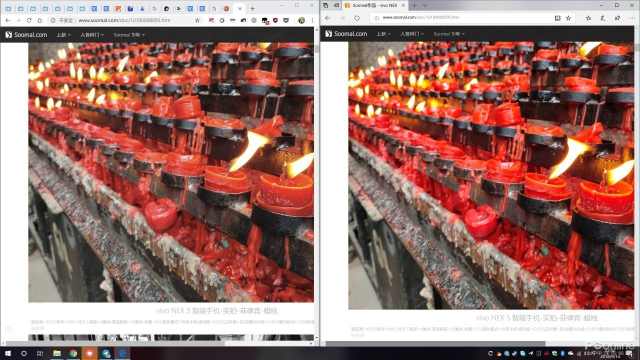Screen dimensions: 640x360
Task: Go back in the right Edge window
Action: click(x=327, y=18)
